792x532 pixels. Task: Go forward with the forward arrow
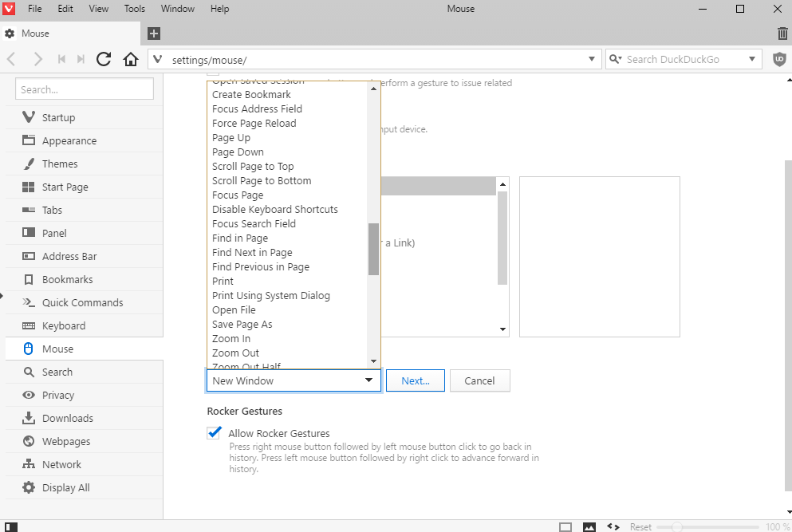[37, 60]
